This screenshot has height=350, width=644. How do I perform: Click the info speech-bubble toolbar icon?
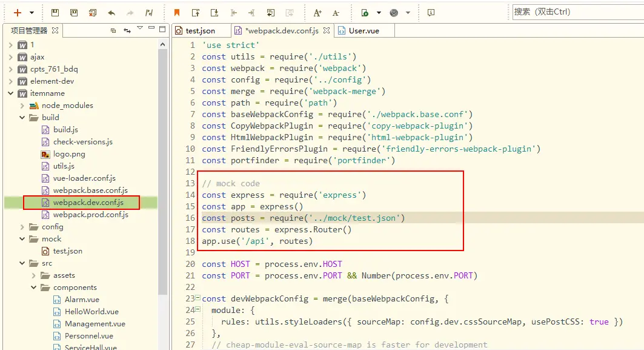pos(431,13)
